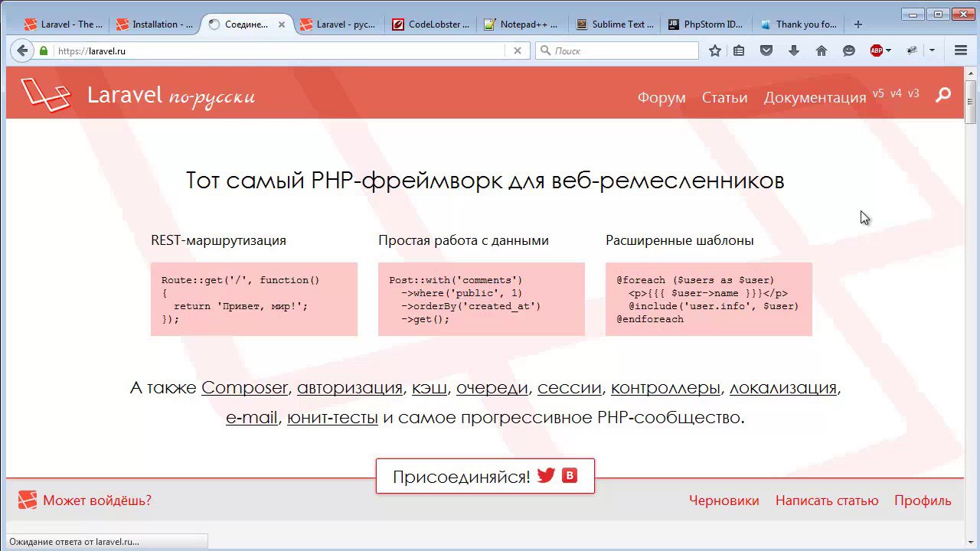The image size is (980, 551).
Task: Click 'Простая работа с данными' heading
Action: (463, 240)
